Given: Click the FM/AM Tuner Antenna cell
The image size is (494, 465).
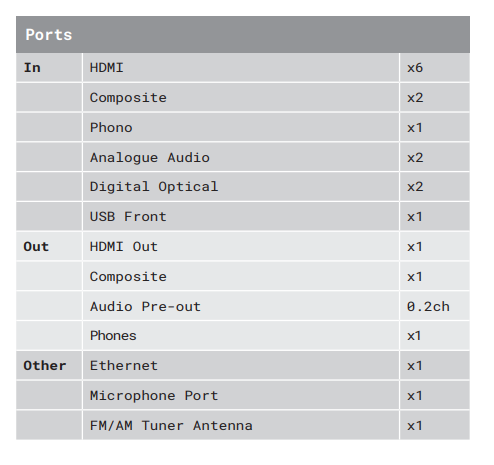Looking at the screenshot, I should click(x=241, y=425).
